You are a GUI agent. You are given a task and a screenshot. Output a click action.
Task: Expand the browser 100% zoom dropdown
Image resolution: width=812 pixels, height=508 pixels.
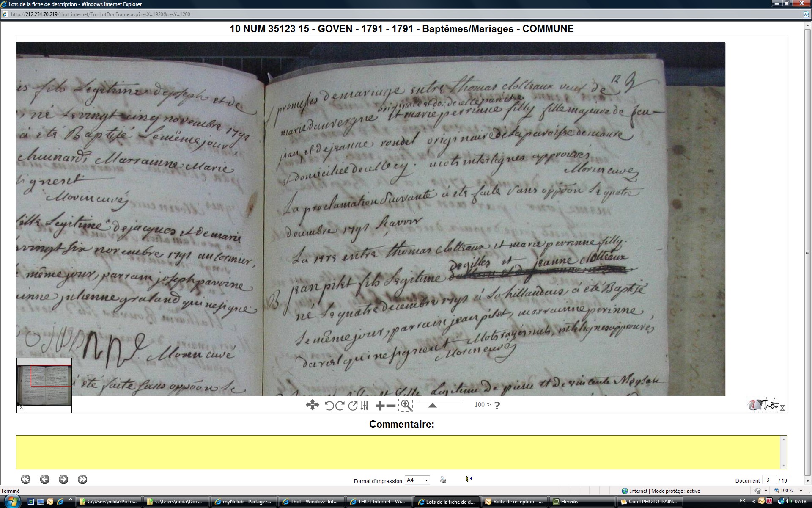801,491
